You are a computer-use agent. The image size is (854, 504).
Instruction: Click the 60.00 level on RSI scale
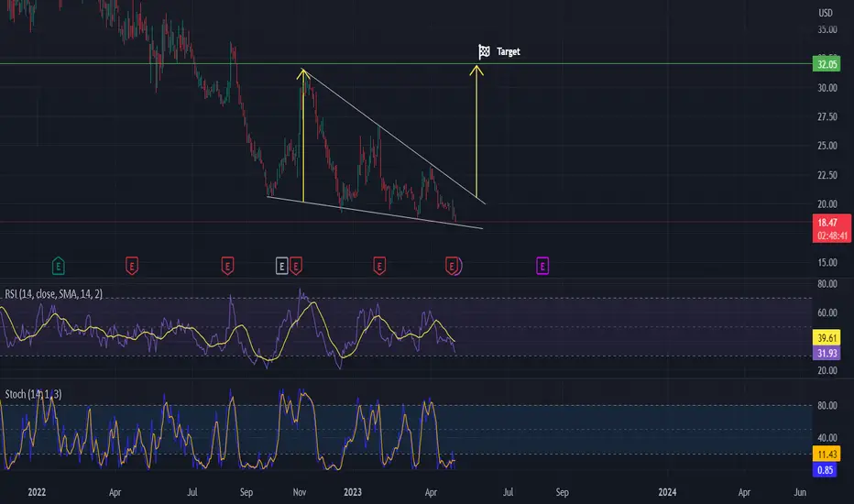click(x=827, y=312)
